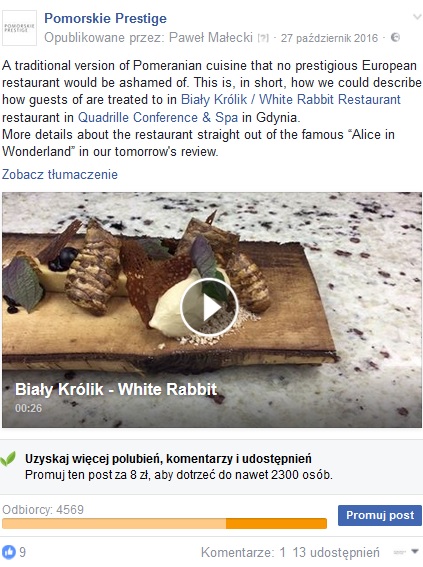Play the Biały Królik video
The height and width of the screenshot is (567, 423).
point(209,307)
